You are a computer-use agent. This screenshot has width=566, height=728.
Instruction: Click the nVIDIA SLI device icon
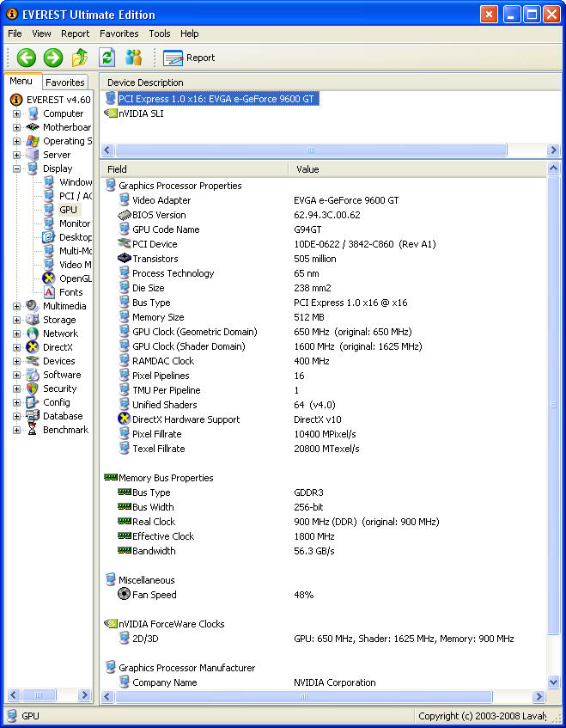click(111, 113)
